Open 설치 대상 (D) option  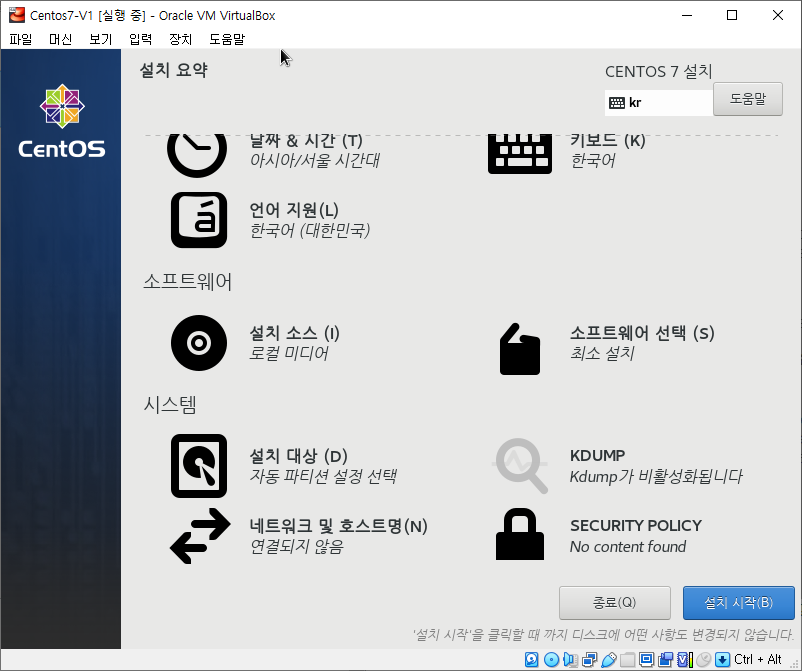pyautogui.click(x=298, y=456)
